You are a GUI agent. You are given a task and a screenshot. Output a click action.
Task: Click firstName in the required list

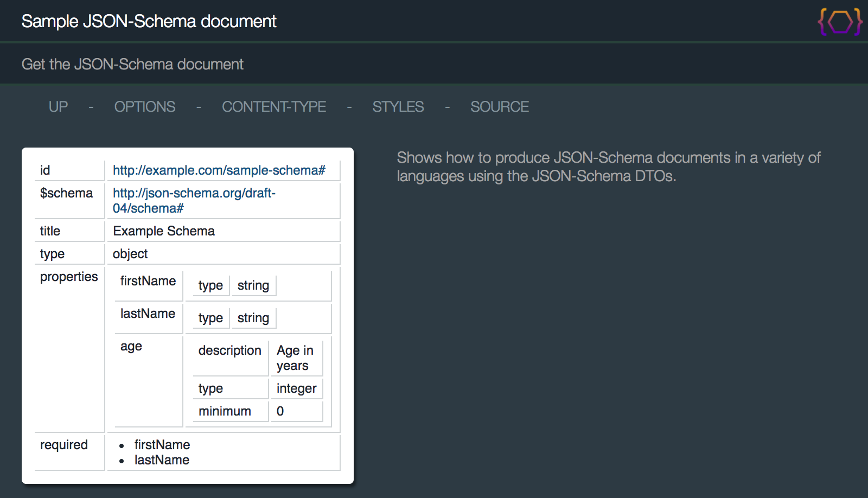click(x=162, y=445)
